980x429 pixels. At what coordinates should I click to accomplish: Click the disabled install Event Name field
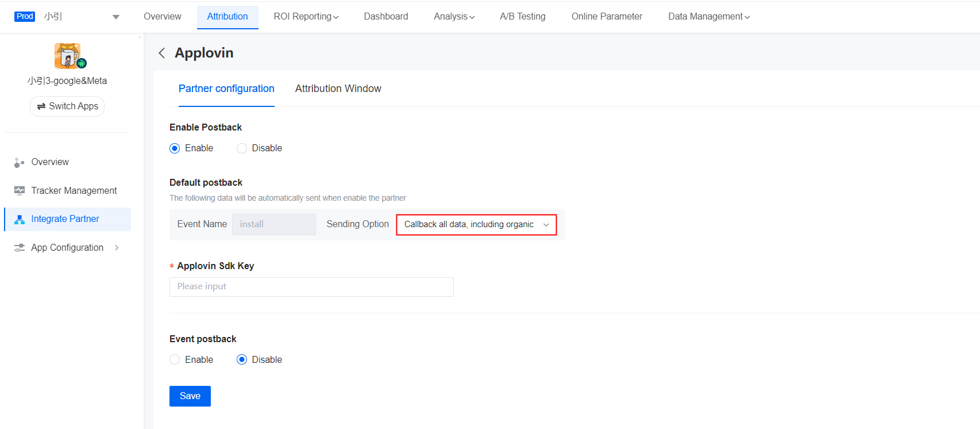[274, 224]
